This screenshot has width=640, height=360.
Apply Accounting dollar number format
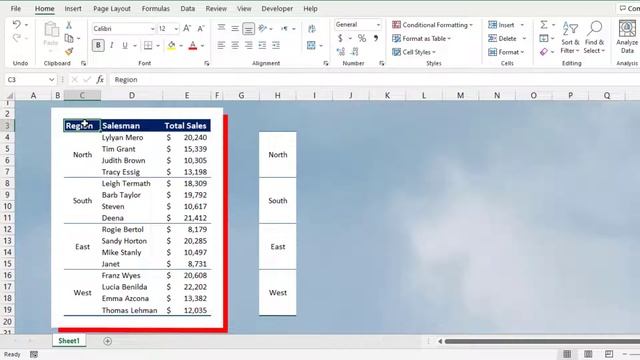(x=340, y=38)
